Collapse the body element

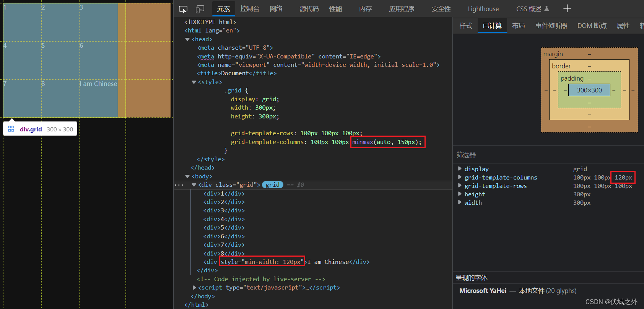click(187, 176)
